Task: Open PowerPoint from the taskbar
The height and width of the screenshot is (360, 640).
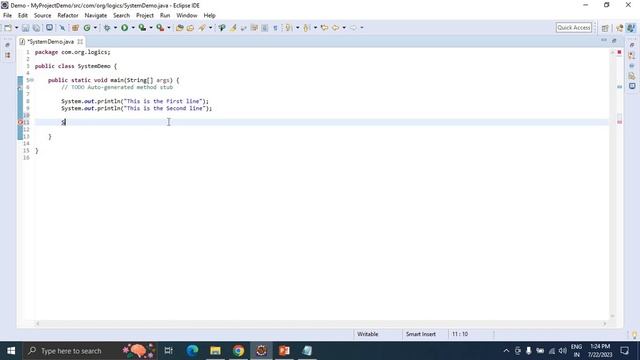Action: 284,351
